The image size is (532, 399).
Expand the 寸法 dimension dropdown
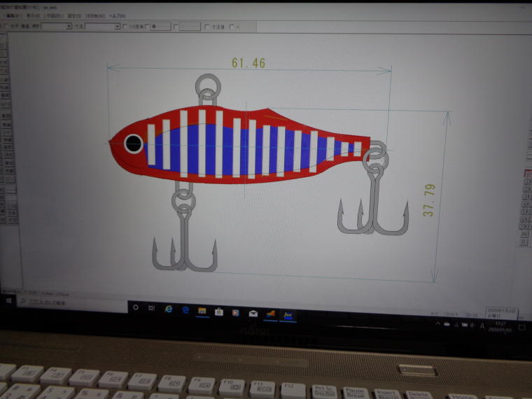click(118, 26)
